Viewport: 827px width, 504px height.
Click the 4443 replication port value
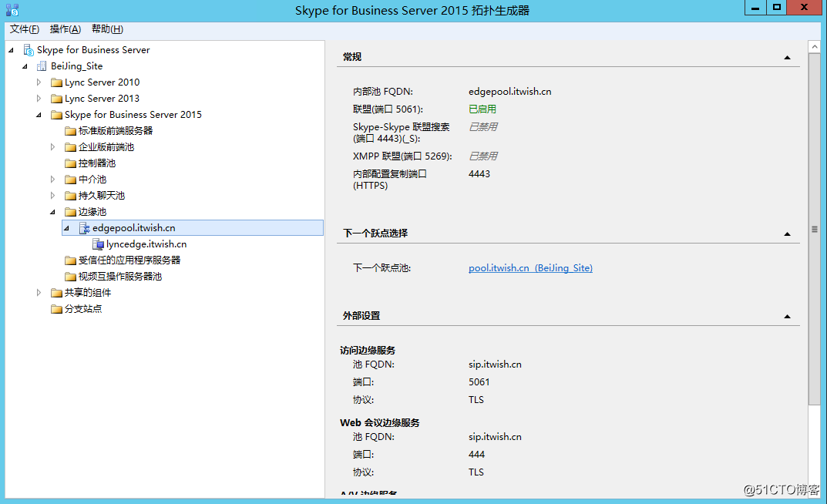479,174
